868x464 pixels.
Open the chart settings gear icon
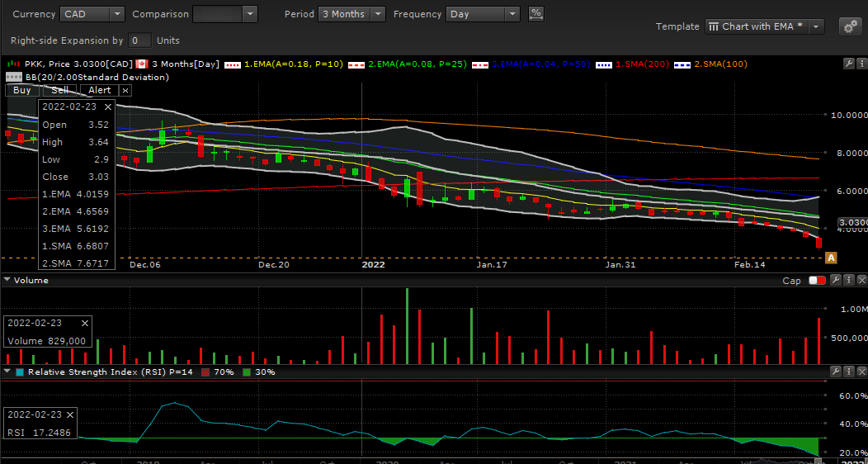coord(849,26)
